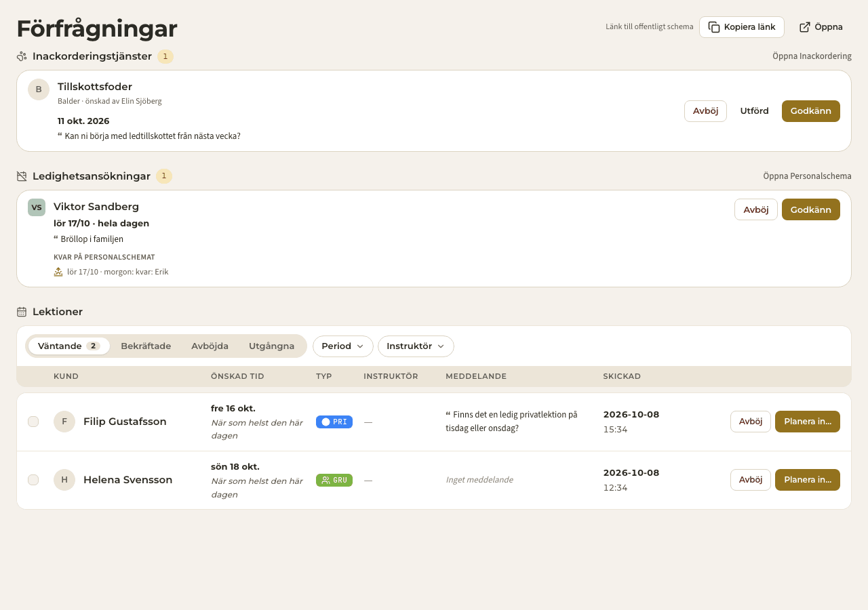Follow the Öppna Inackordering link

(x=812, y=56)
